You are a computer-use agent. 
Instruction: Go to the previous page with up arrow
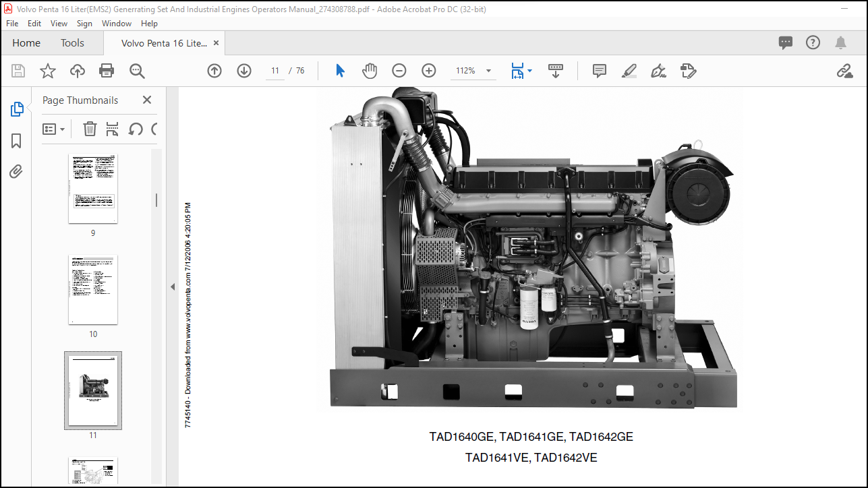(x=214, y=71)
